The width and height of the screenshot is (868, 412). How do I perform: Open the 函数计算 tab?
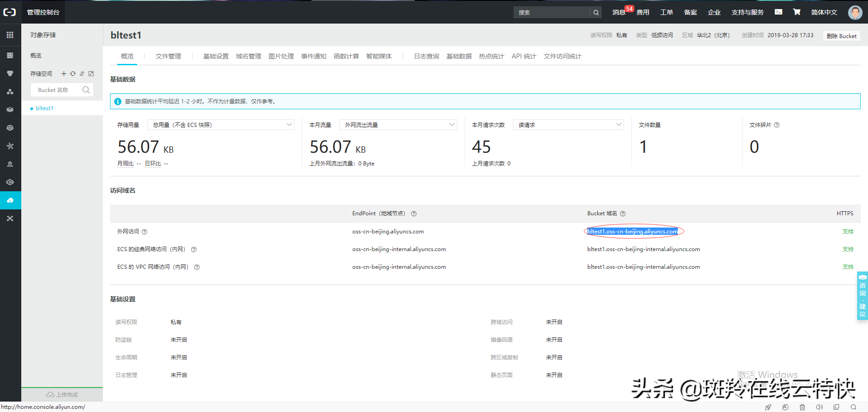[x=346, y=56]
